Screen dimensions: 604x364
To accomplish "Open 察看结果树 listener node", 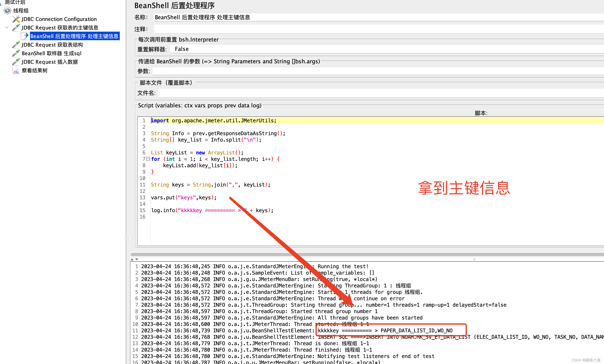I will click(35, 71).
